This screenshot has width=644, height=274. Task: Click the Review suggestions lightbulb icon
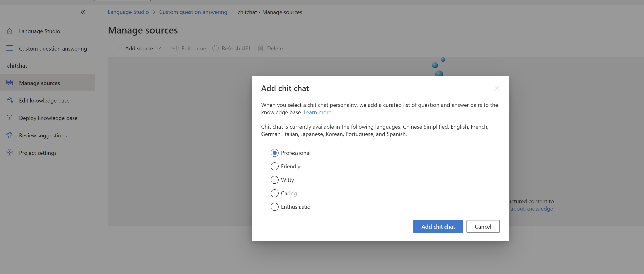pos(10,135)
